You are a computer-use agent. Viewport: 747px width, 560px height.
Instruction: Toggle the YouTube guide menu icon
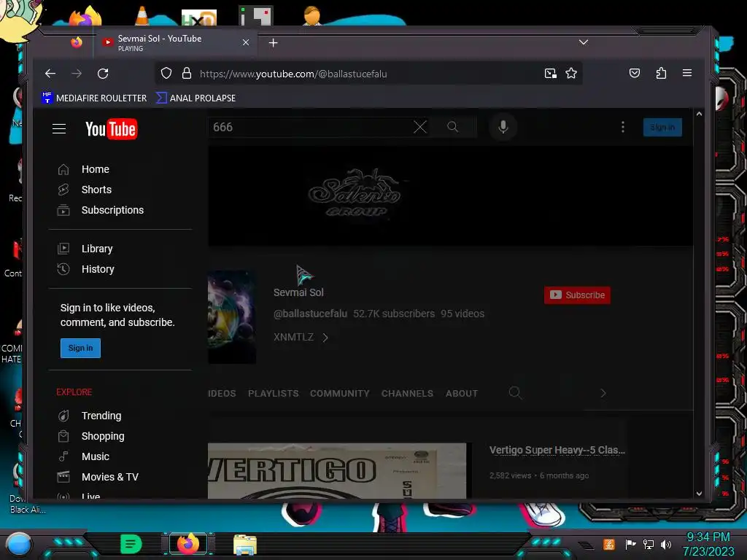[x=59, y=128]
